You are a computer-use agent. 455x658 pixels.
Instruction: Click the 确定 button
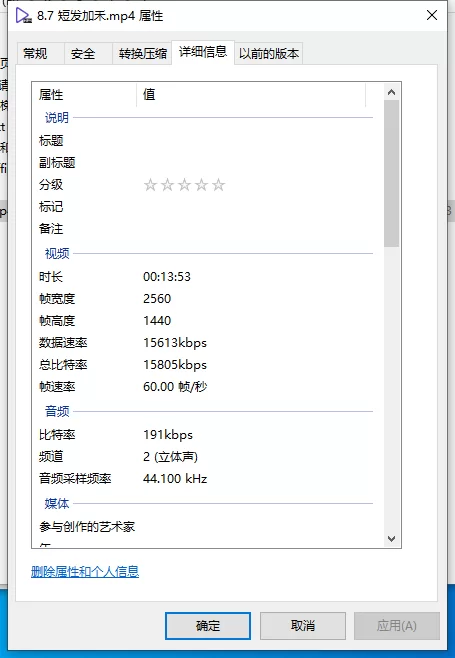point(208,626)
